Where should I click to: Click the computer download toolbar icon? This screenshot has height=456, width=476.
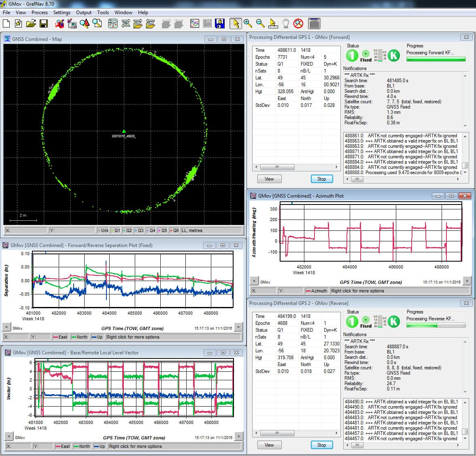click(x=72, y=23)
